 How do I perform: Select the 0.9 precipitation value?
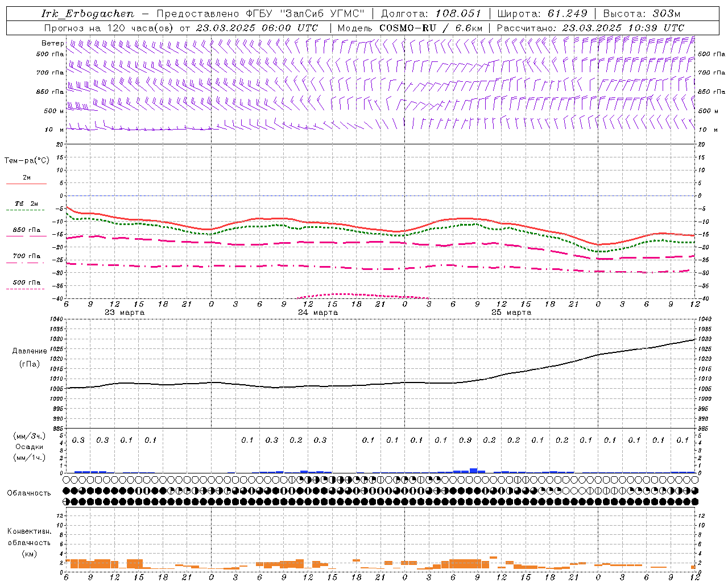pyautogui.click(x=465, y=440)
